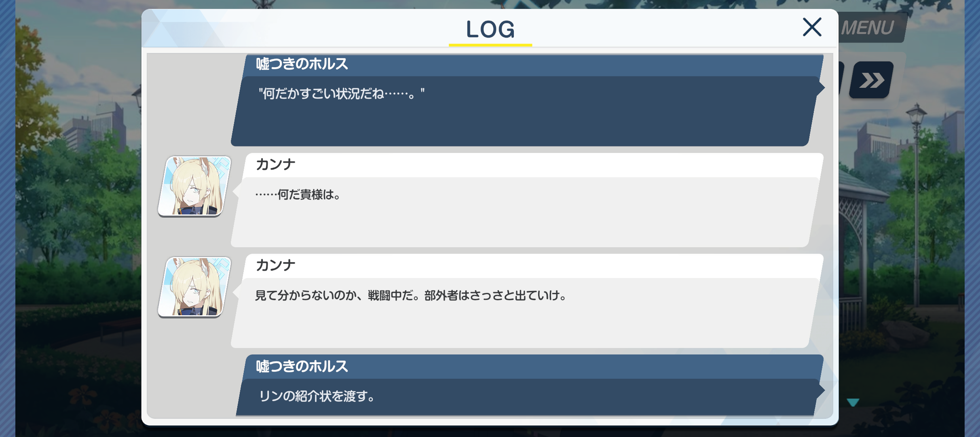Click the pointer tip of the last player bubble
The height and width of the screenshot is (437, 980).
pyautogui.click(x=822, y=390)
